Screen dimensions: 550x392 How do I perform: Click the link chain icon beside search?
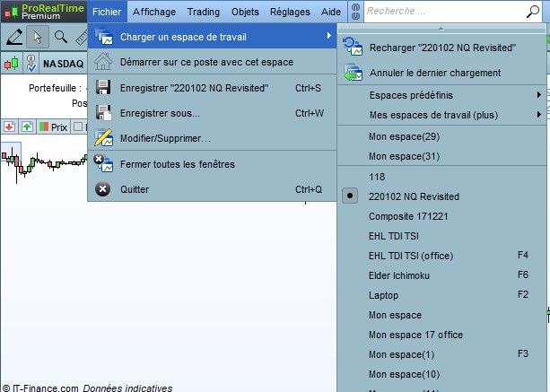(x=355, y=12)
